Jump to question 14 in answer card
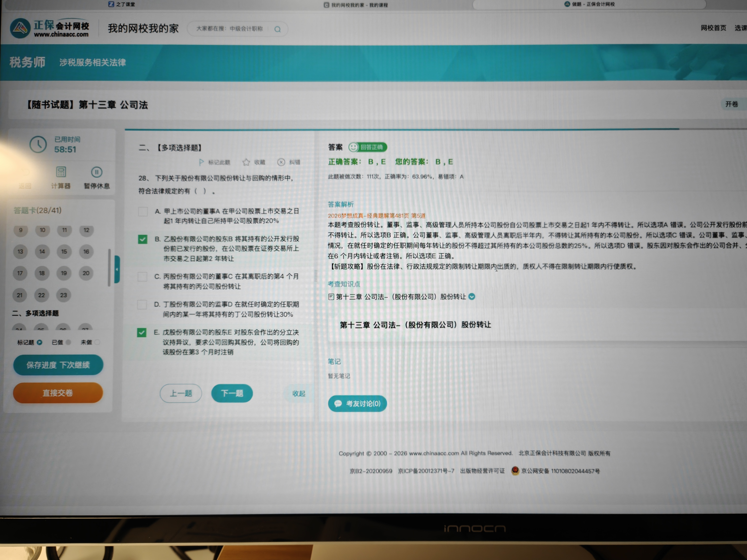The height and width of the screenshot is (560, 747). tap(42, 252)
